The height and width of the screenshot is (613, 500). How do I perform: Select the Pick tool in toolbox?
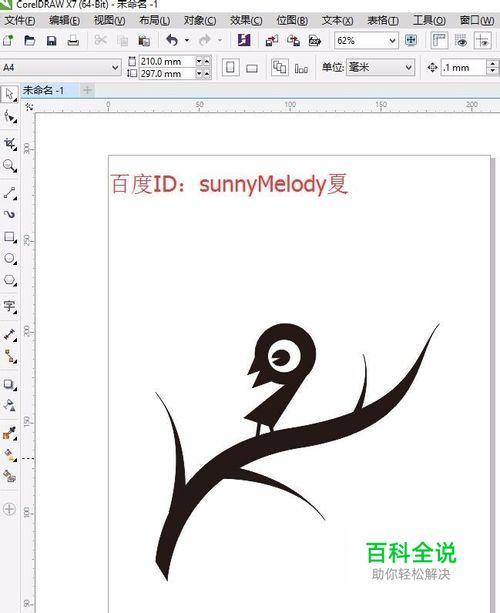pyautogui.click(x=9, y=94)
